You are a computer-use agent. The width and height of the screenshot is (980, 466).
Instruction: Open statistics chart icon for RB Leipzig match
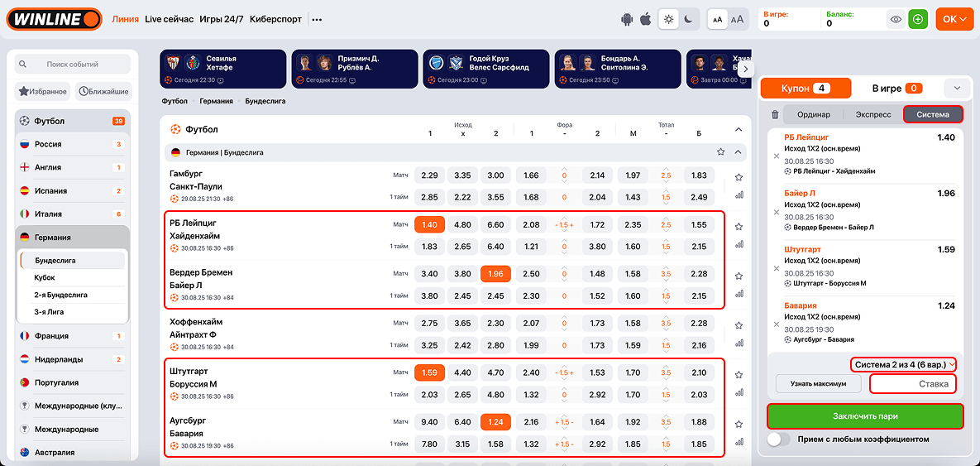[739, 244]
